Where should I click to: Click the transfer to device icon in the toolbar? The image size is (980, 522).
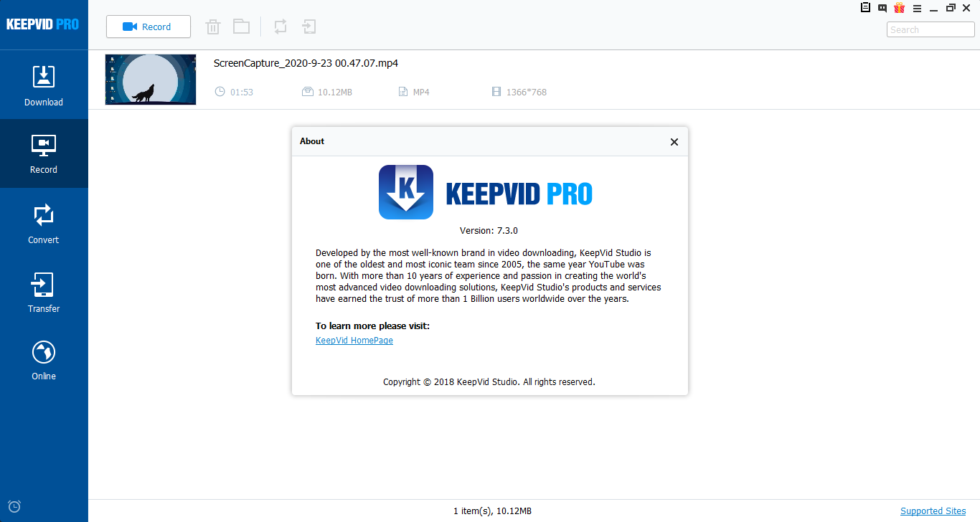tap(308, 27)
